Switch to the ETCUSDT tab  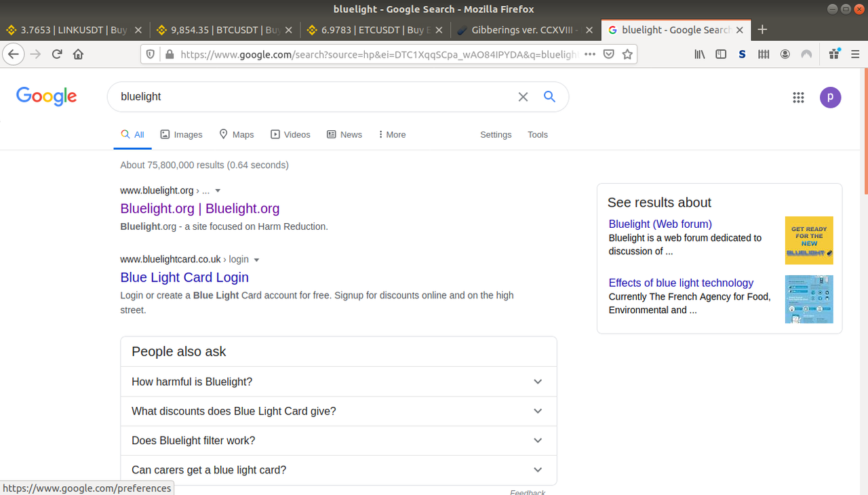pos(374,30)
